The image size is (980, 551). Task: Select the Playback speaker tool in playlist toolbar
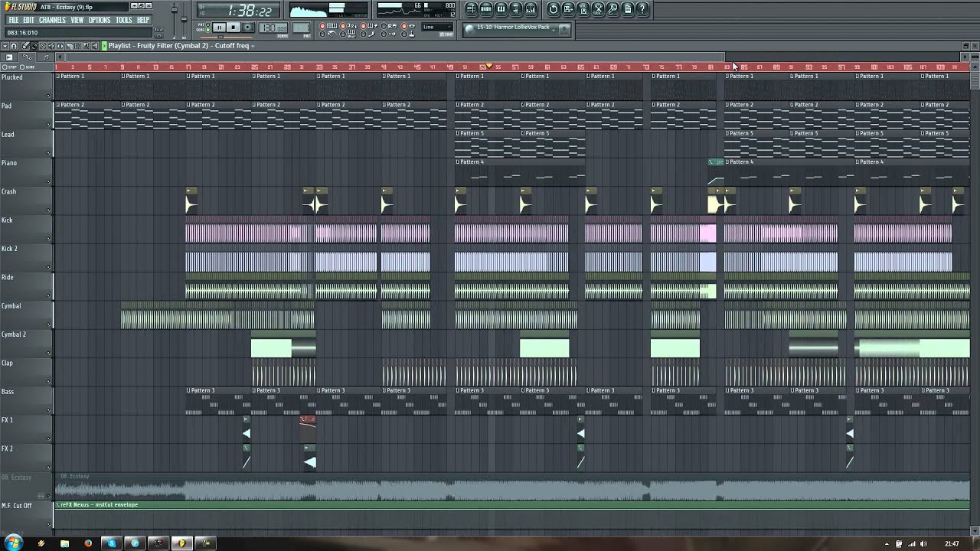(94, 46)
